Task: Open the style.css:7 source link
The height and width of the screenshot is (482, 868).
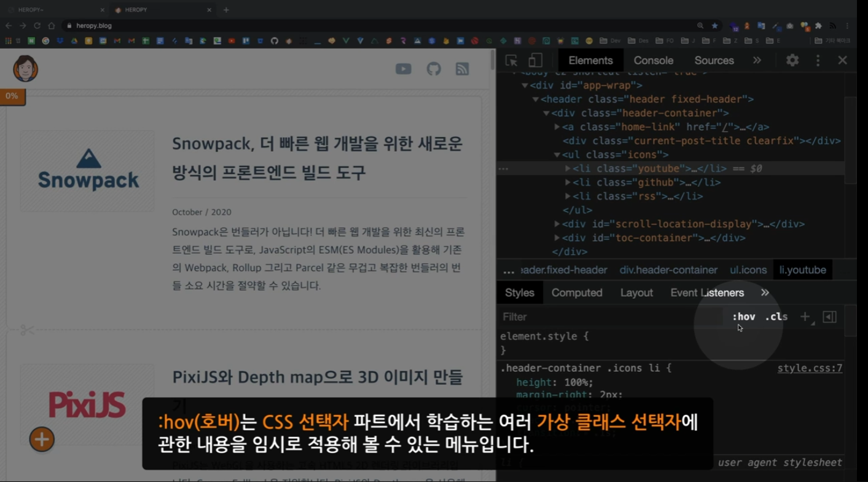Action: [810, 368]
